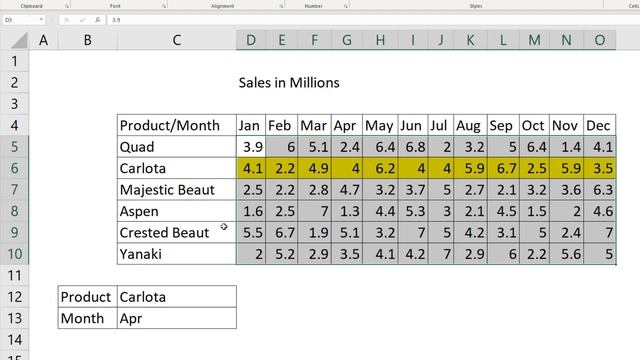Viewport: 640px width, 360px height.
Task: Click Majestic Beaut's Dec value 6.3
Action: (x=599, y=190)
